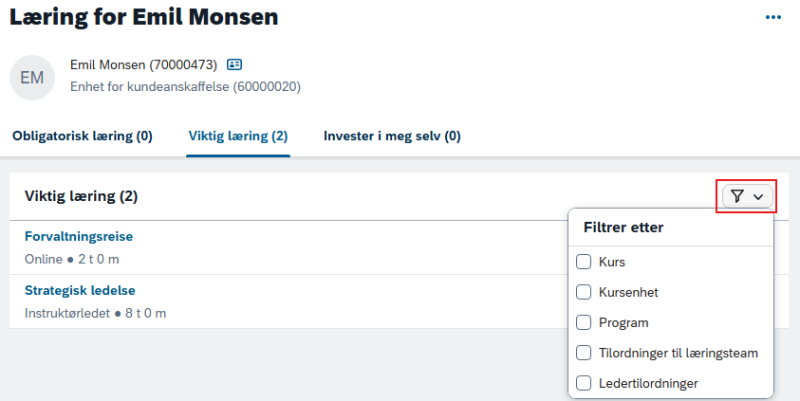Viewport: 800px width, 401px height.
Task: Click the Filtrer etter popup header
Action: click(623, 228)
